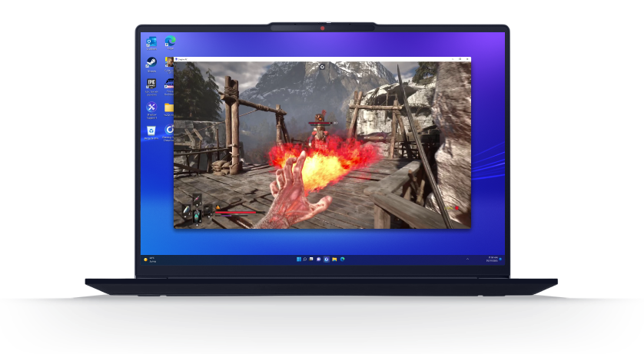Image resolution: width=644 pixels, height=354 pixels.
Task: Open the Chat icon in the taskbar
Action: 319,260
